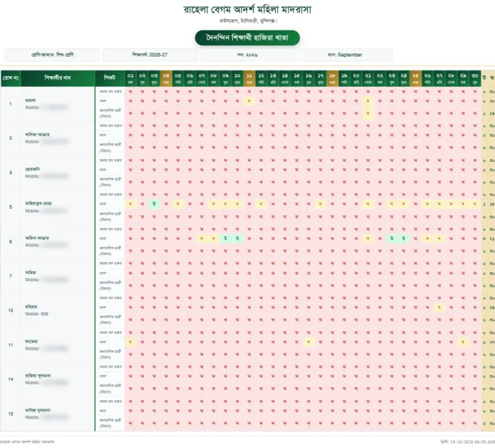495x448 pixels.
Task: Click the day ০৭ column header
Action: click(x=202, y=78)
